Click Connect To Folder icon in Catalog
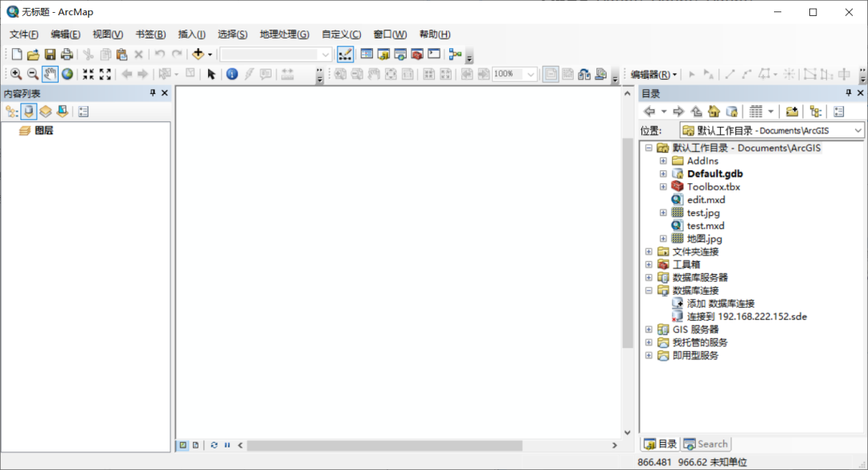 coord(792,112)
